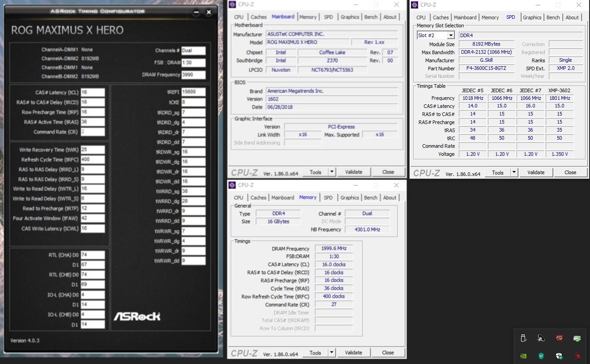Open Windows Defender security shield tray icon
This screenshot has height=364, width=590.
[559, 356]
